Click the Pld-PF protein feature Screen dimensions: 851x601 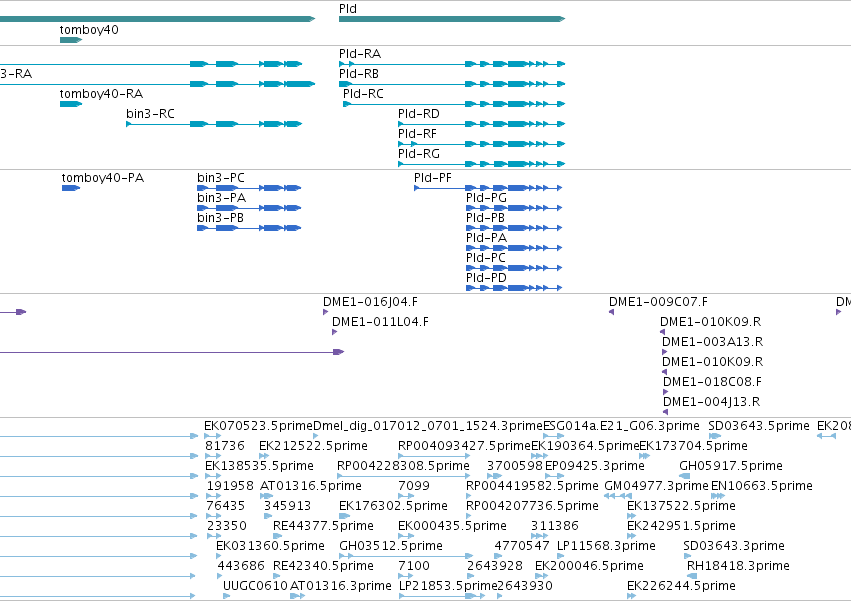[488, 188]
